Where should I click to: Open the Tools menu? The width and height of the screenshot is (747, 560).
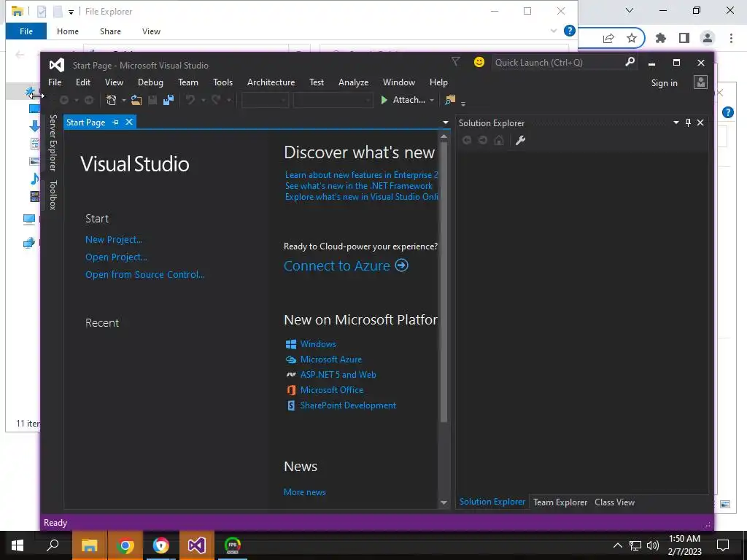pyautogui.click(x=223, y=82)
